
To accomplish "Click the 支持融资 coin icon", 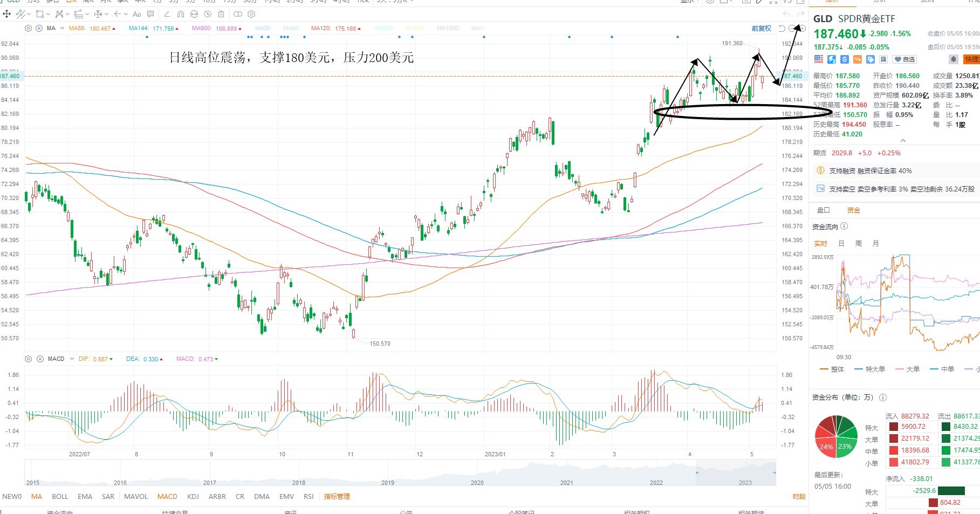I will pos(820,170).
